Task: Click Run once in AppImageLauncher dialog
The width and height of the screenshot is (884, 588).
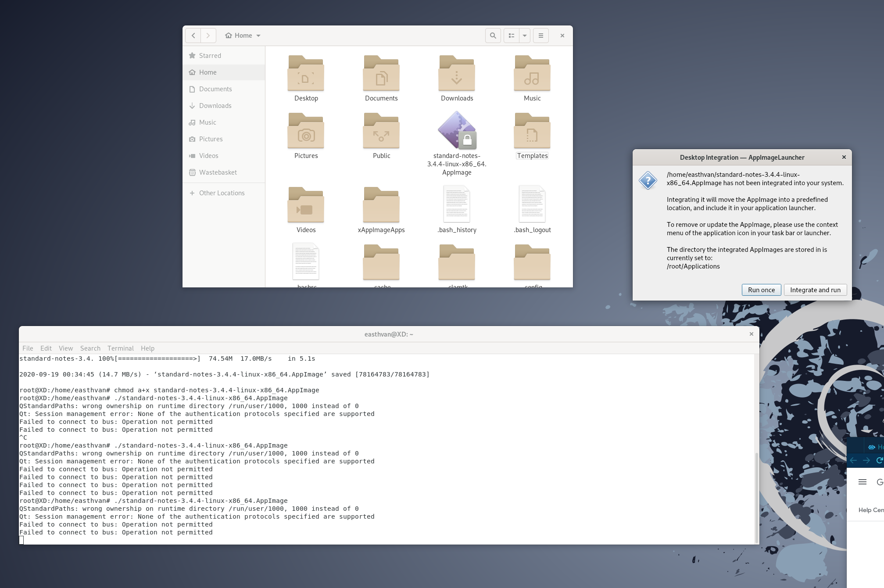Action: click(761, 290)
